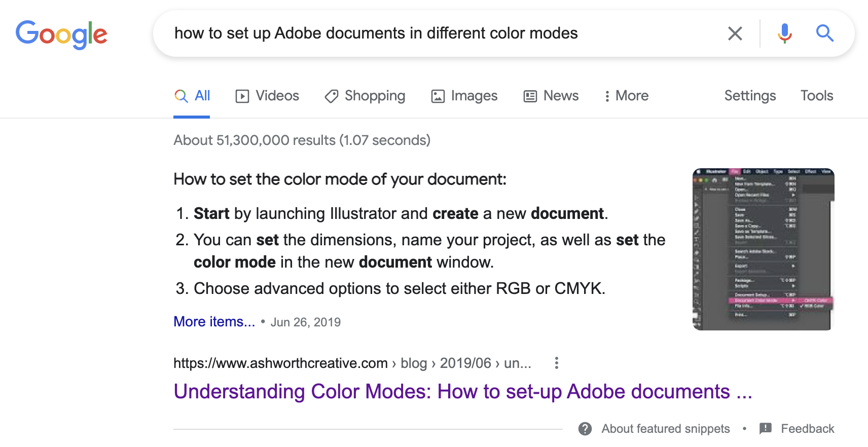
Task: Click the Google logo
Action: (x=61, y=34)
